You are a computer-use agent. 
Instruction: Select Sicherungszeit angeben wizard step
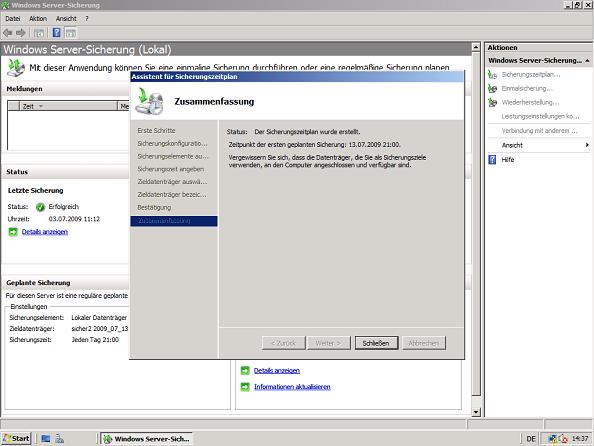click(x=170, y=169)
